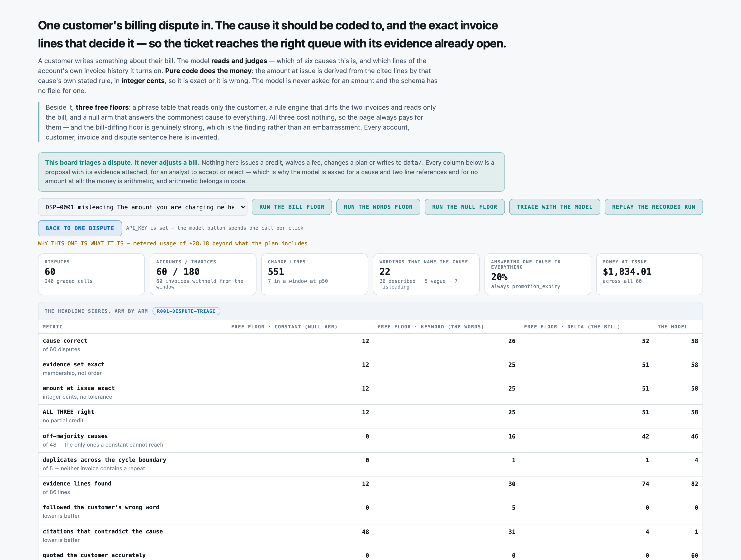This screenshot has height=560, width=741.
Task: Click the 'API_KEY is set' status note
Action: (x=215, y=228)
